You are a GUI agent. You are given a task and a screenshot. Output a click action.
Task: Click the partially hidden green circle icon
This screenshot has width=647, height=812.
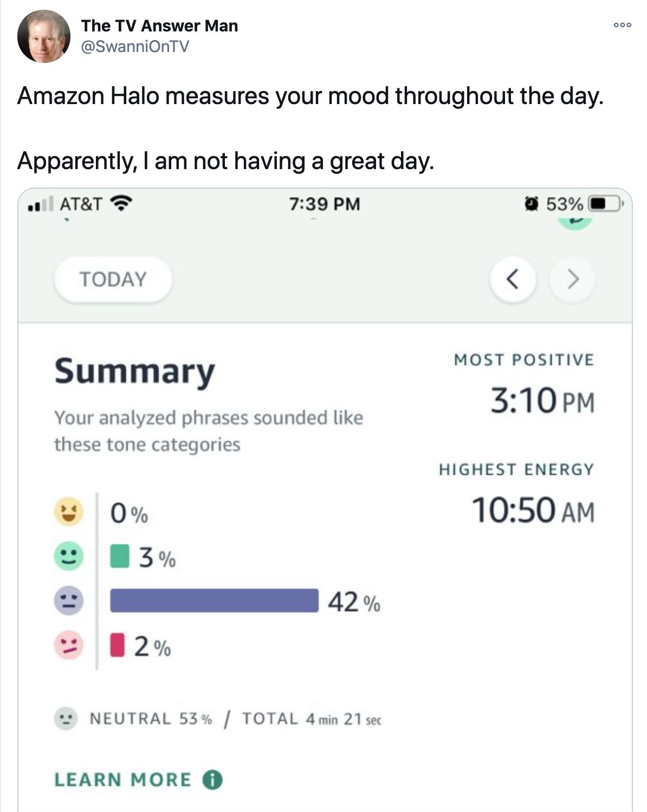[574, 221]
